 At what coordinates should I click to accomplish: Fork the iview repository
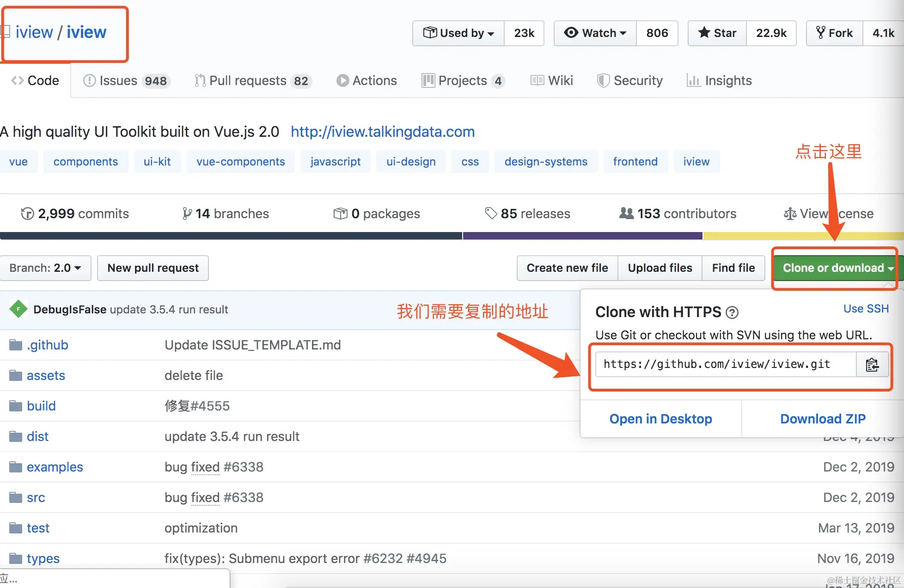[835, 33]
